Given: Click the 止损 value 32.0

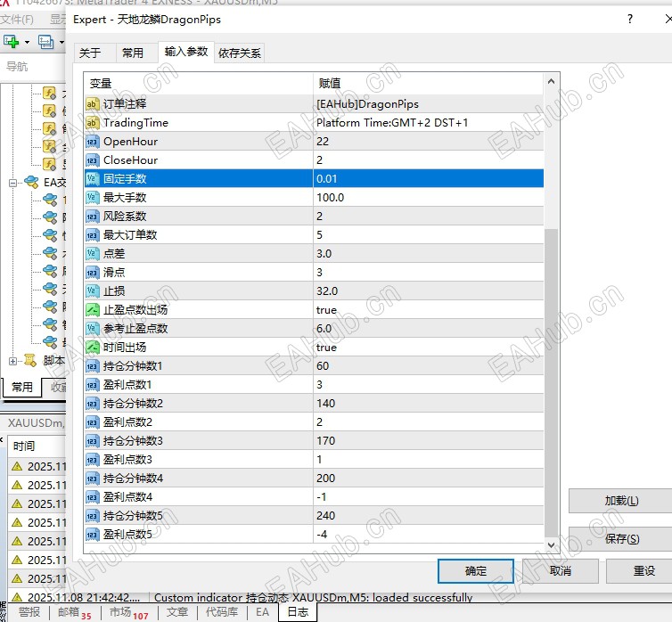Looking at the screenshot, I should (x=327, y=291).
